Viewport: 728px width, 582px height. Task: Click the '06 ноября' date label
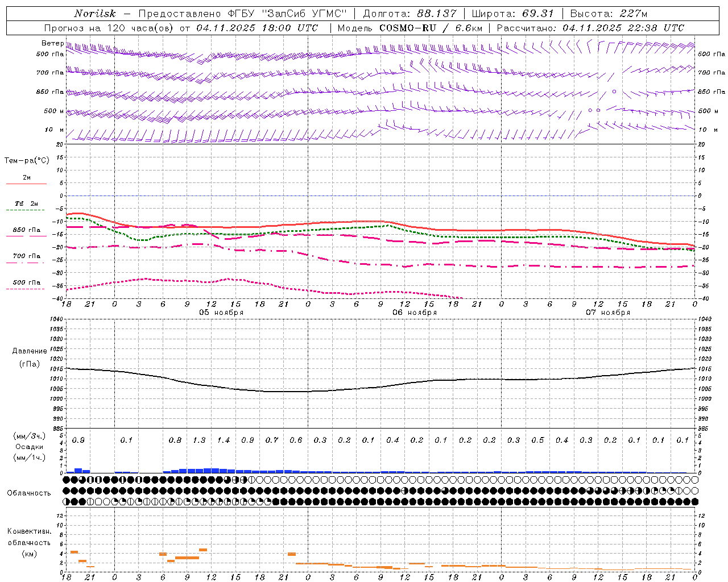pos(415,313)
